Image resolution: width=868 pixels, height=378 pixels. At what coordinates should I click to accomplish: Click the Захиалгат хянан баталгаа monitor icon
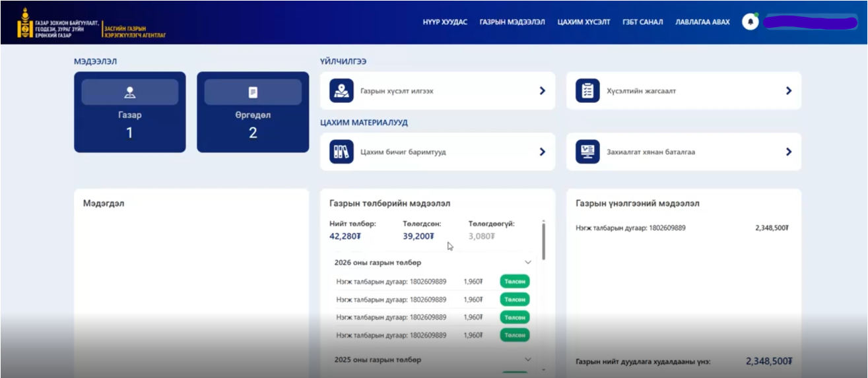[x=587, y=152]
